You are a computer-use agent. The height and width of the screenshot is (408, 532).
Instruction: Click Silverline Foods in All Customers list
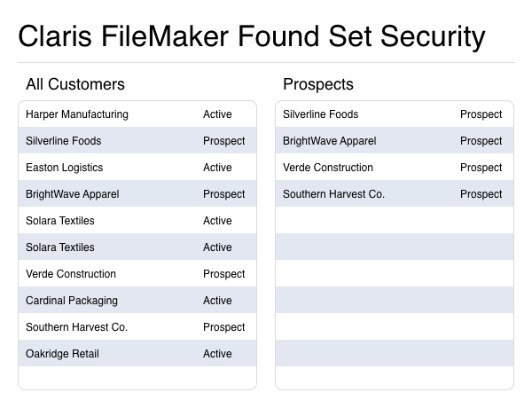tap(64, 141)
